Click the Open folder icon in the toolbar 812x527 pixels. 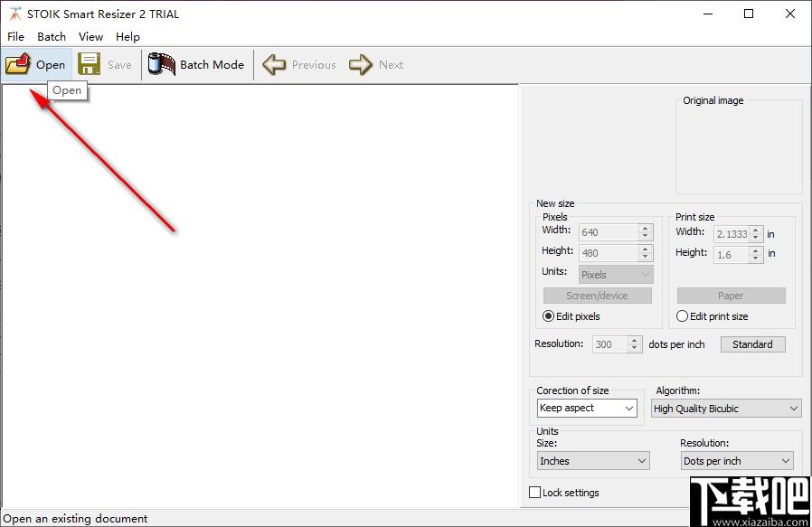[x=18, y=64]
